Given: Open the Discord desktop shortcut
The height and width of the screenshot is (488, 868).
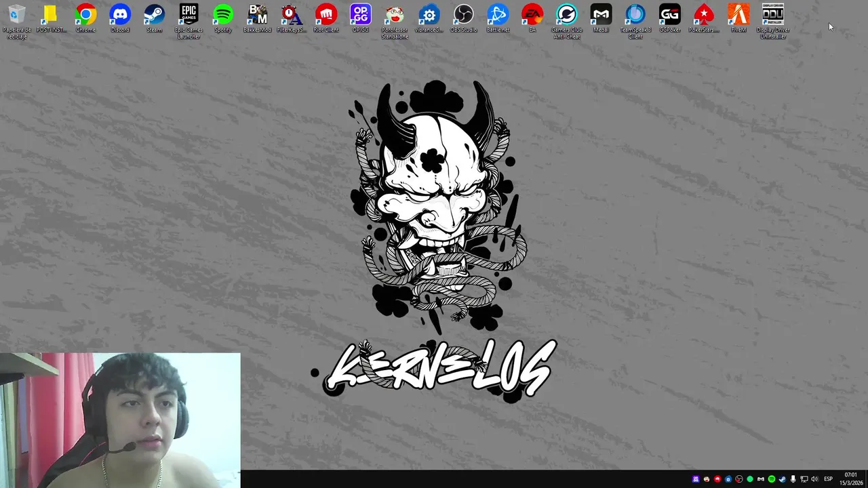Looking at the screenshot, I should click(x=120, y=19).
